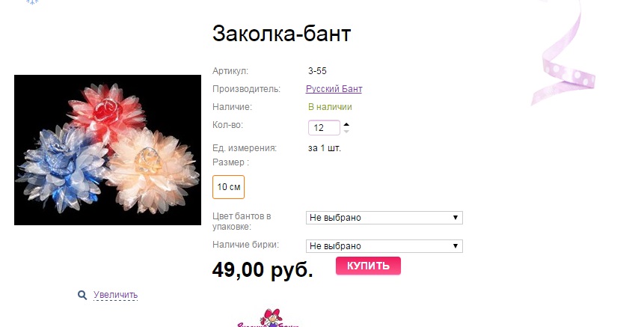
Task: Increase quantity with the up arrow
Action: point(346,124)
